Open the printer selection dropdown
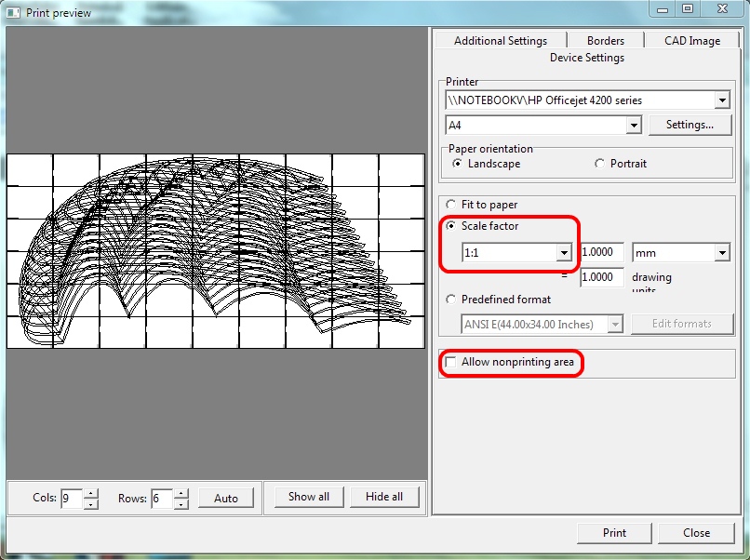750x560 pixels. pos(722,100)
